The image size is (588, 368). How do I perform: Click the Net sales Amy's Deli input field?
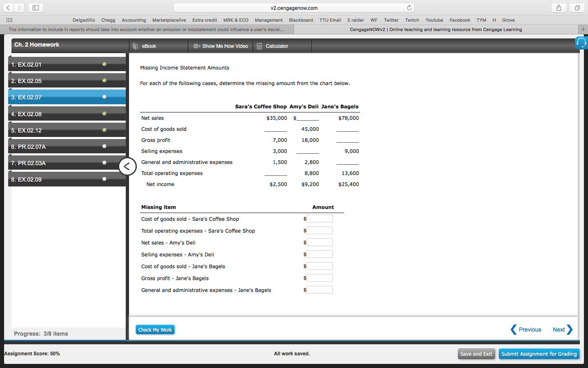319,242
